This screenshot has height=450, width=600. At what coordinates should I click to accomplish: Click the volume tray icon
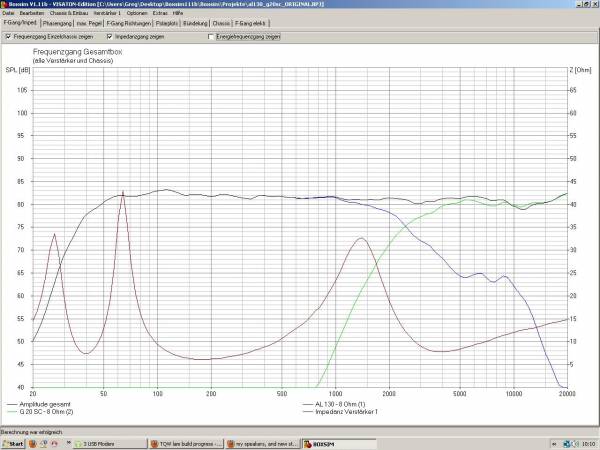click(575, 444)
